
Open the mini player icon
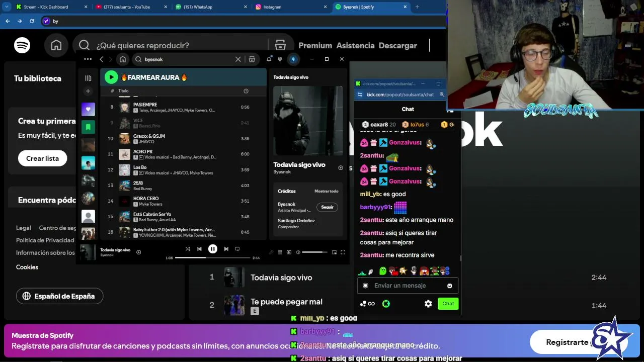pos(334,252)
